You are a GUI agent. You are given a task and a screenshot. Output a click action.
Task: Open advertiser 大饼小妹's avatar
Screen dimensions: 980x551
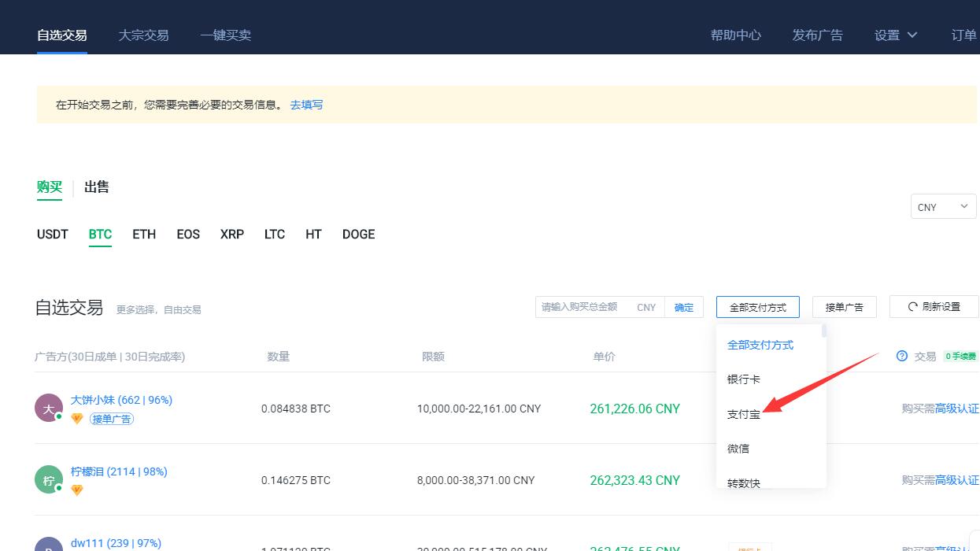click(x=48, y=408)
